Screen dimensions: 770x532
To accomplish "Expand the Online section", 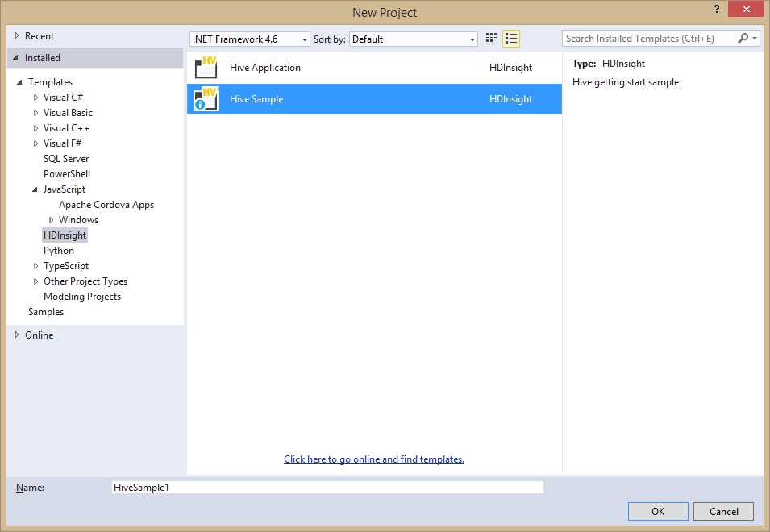I will tap(16, 335).
